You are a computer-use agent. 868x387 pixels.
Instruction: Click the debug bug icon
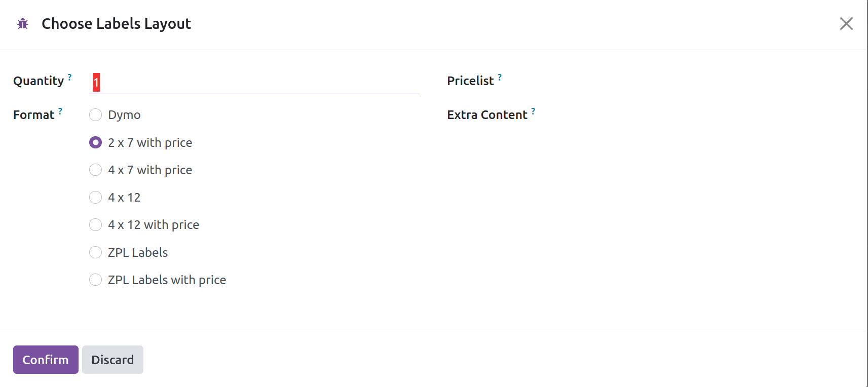pyautogui.click(x=23, y=24)
